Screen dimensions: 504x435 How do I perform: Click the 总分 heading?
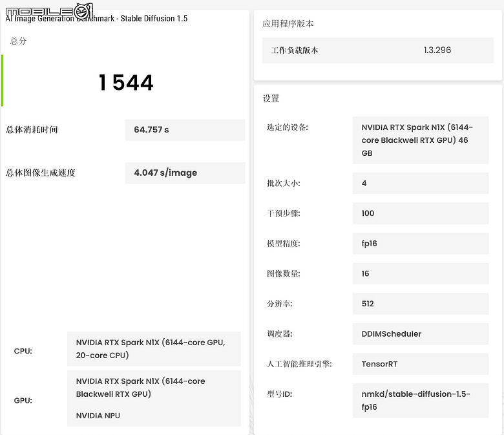(18, 41)
